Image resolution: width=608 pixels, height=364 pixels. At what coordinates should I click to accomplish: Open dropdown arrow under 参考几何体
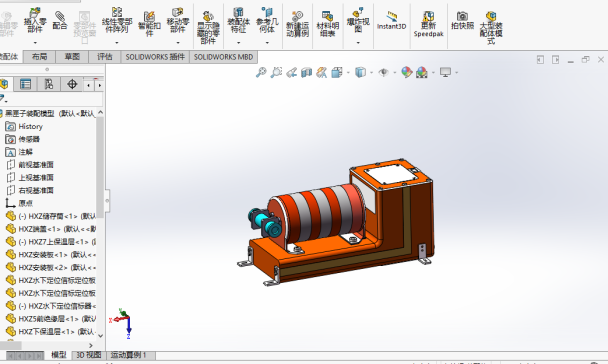click(x=267, y=42)
